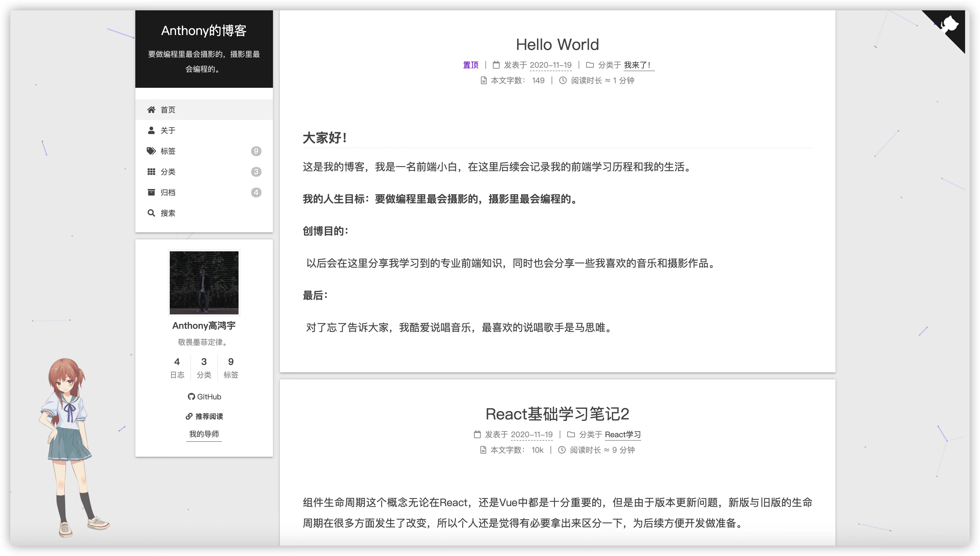The image size is (980, 556).
Task: Click the tags icon beside 标签
Action: (x=151, y=151)
